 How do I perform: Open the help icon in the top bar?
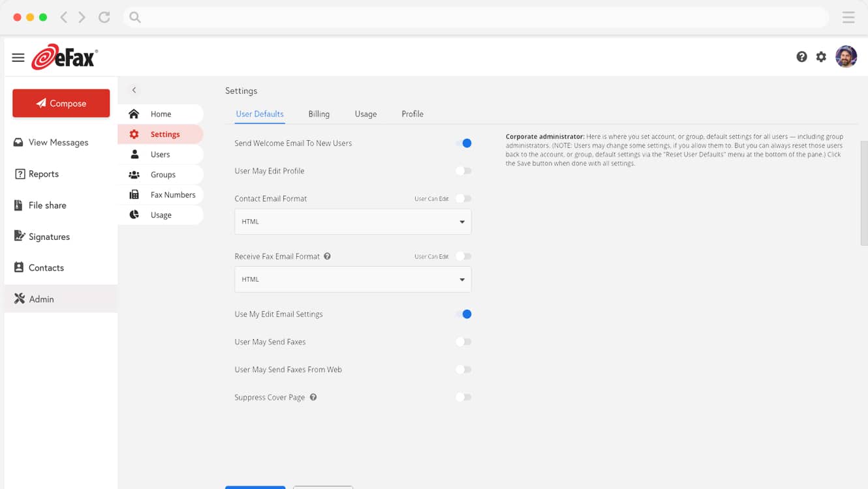point(801,57)
